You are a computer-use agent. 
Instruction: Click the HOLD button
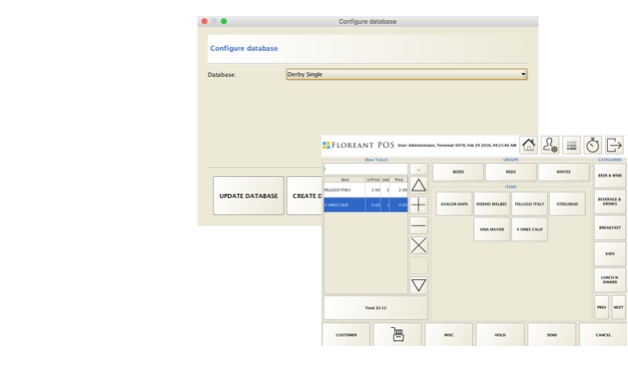tap(500, 335)
